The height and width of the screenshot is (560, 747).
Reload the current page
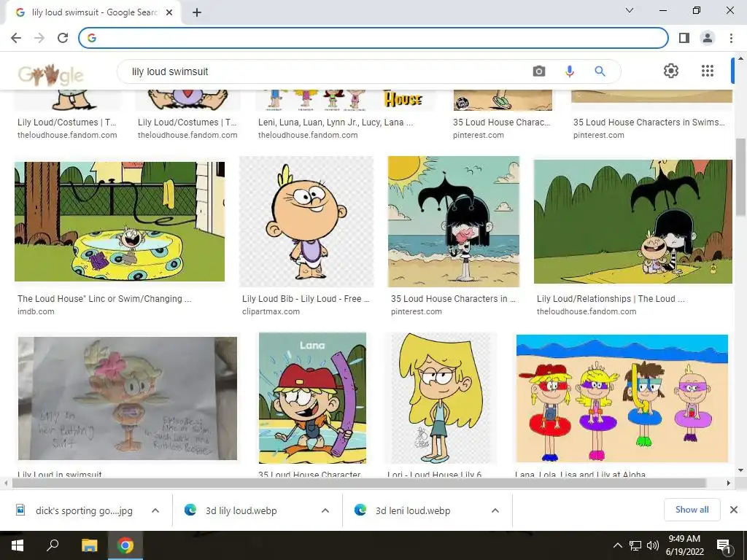point(63,38)
